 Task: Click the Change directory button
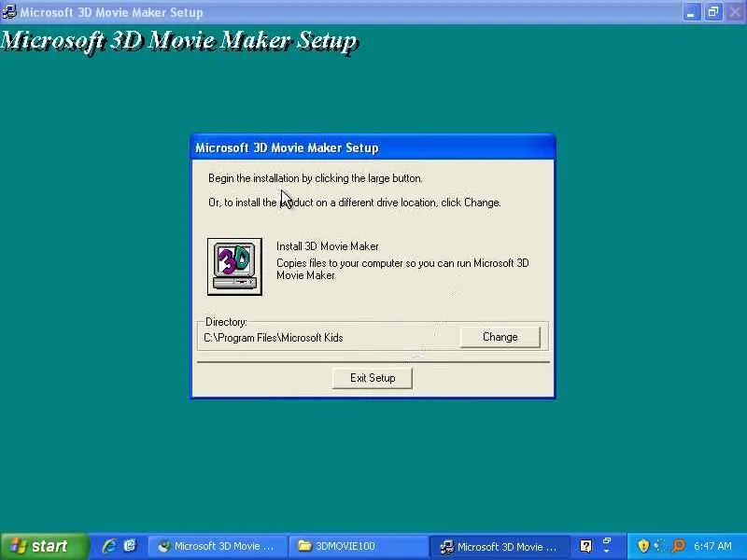(500, 337)
